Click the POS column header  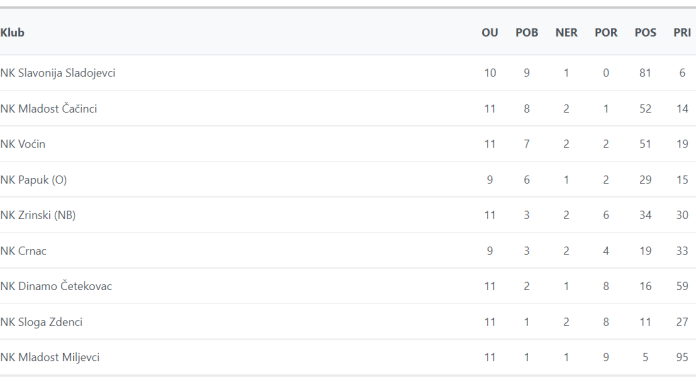click(645, 32)
